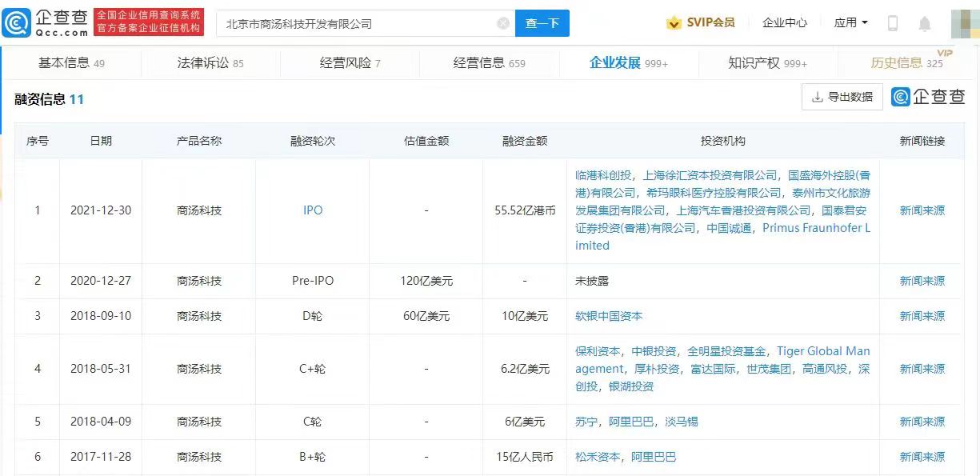Click the 融资轮次 column header
This screenshot has width=980, height=476.
pos(313,141)
